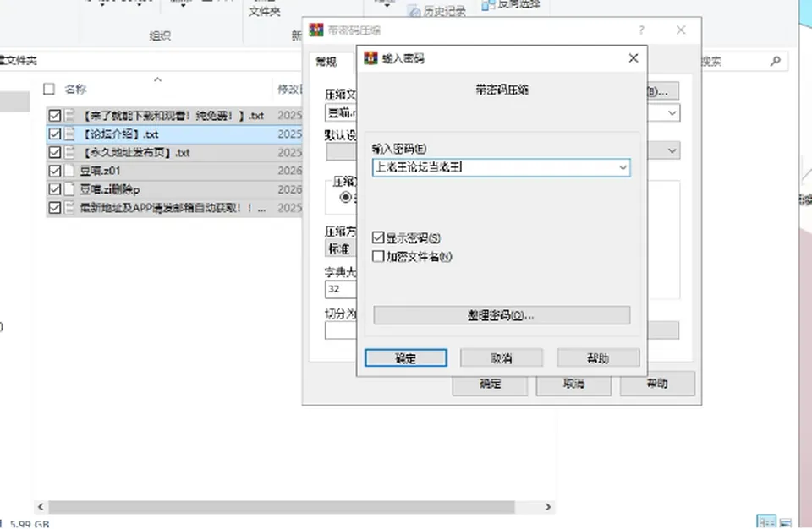The image size is (812, 529).
Task: Toggle the select-all checkbox beside 名称 header
Action: pos(49,89)
